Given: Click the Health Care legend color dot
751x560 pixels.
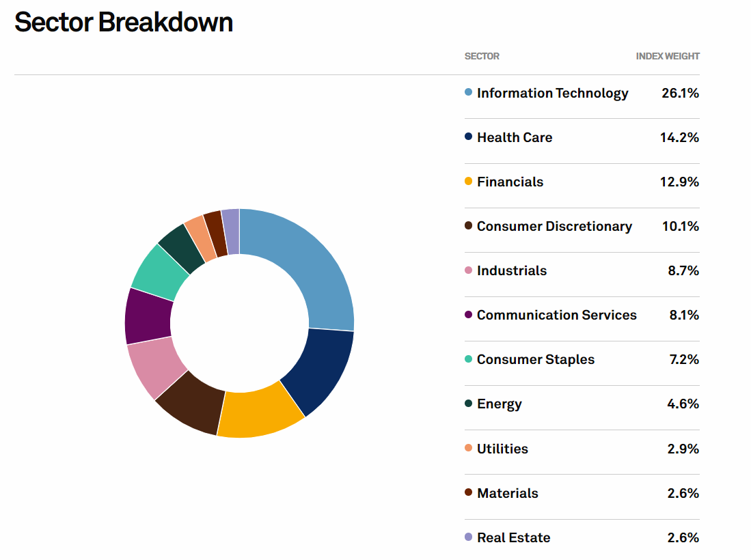Looking at the screenshot, I should 468,137.
